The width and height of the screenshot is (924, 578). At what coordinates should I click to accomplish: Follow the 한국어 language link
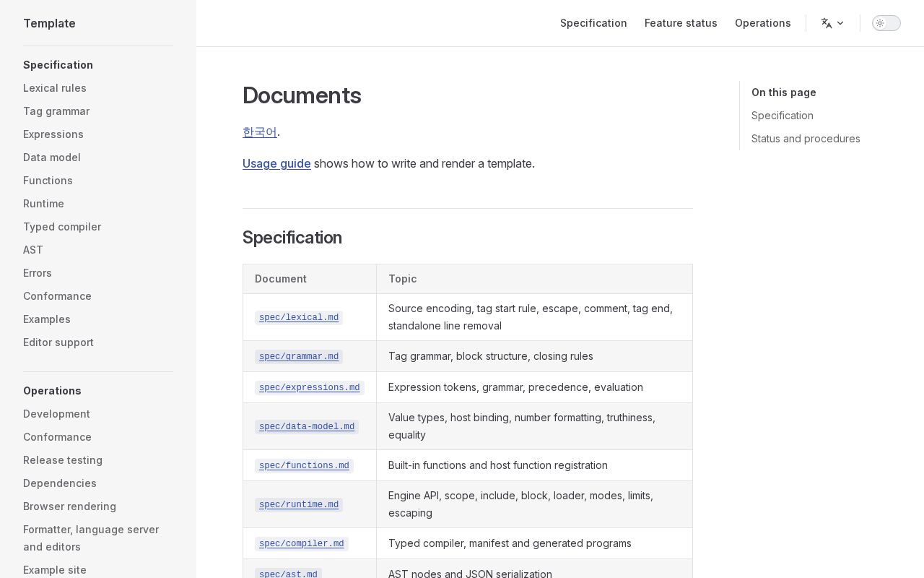[260, 132]
